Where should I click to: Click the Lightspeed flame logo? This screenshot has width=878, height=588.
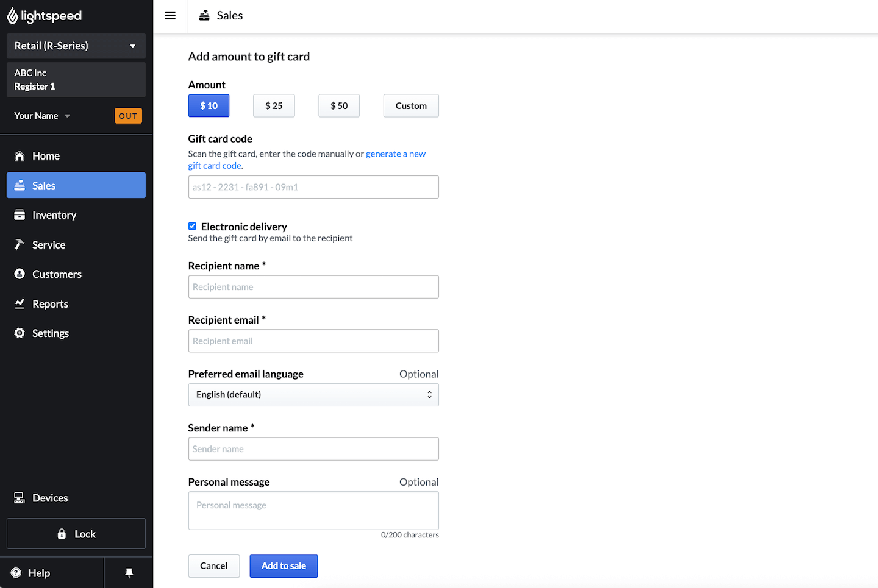coord(12,16)
